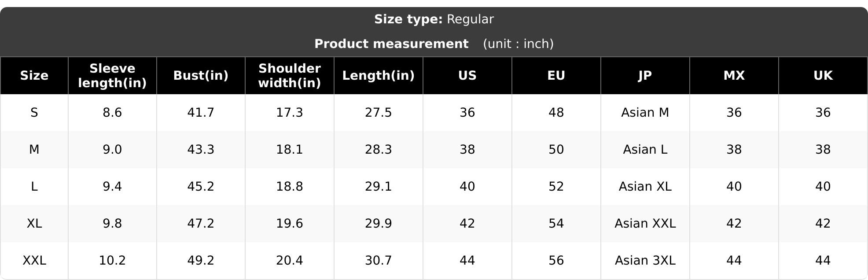Viewport: 868px width, 280px height.
Task: Click the Asian M cell
Action: pyautogui.click(x=645, y=113)
